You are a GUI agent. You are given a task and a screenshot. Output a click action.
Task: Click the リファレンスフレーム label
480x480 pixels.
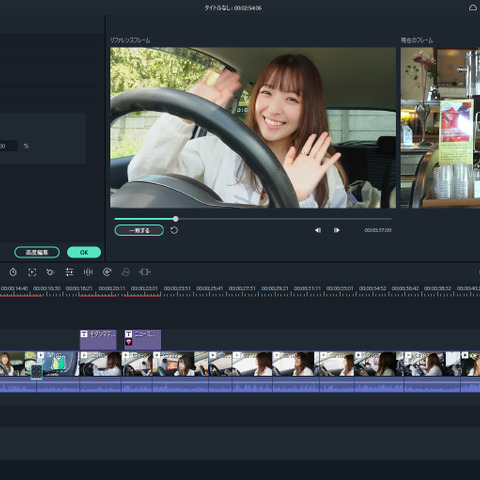click(x=130, y=40)
